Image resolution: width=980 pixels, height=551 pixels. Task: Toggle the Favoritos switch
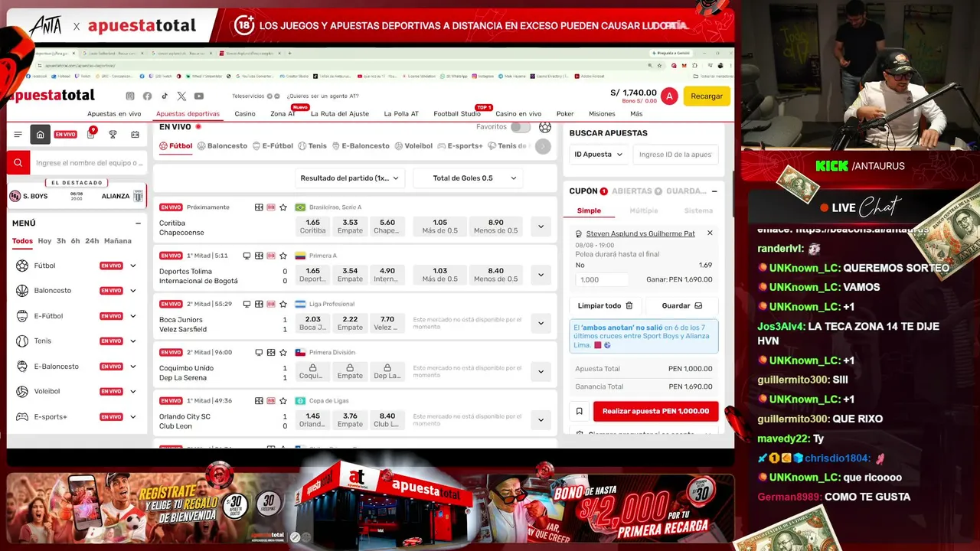(x=521, y=127)
